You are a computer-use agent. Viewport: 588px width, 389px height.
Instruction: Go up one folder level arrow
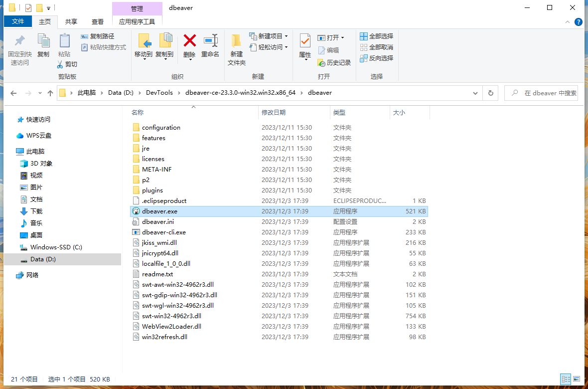pos(50,93)
